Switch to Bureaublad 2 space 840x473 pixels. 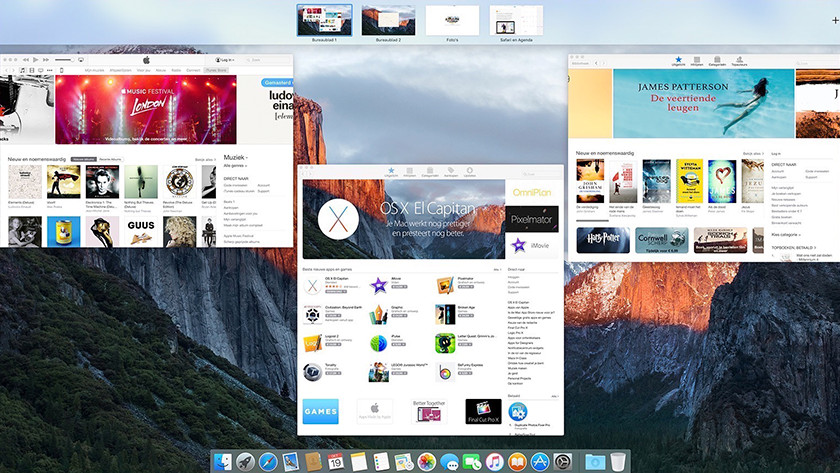pyautogui.click(x=388, y=20)
